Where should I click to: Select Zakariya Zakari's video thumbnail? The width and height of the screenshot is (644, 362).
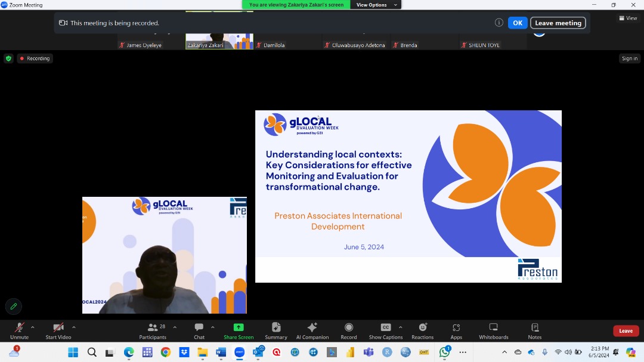[x=219, y=41]
